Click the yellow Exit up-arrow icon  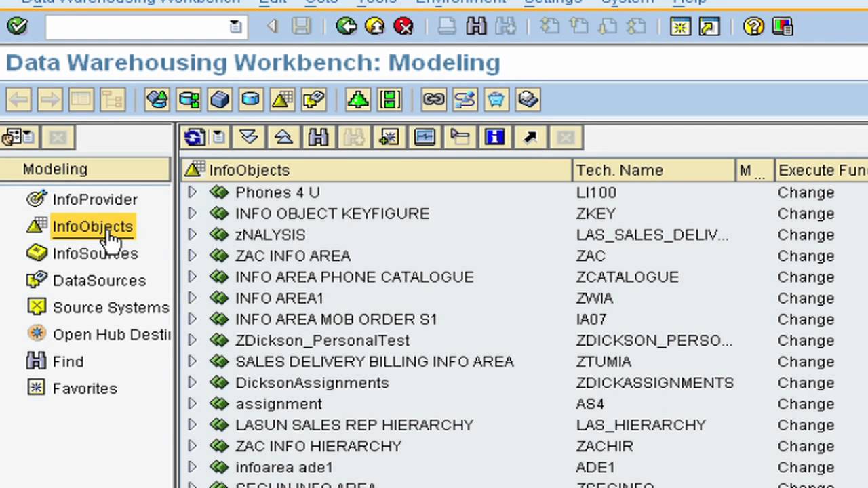coord(375,26)
